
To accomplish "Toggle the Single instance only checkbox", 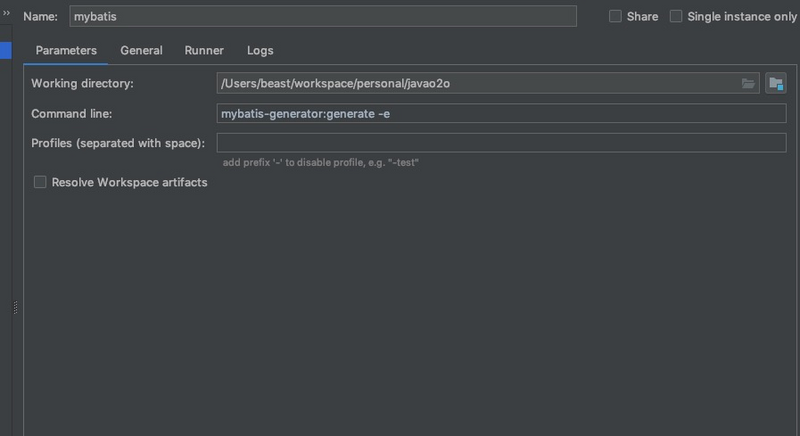I will pyautogui.click(x=677, y=16).
